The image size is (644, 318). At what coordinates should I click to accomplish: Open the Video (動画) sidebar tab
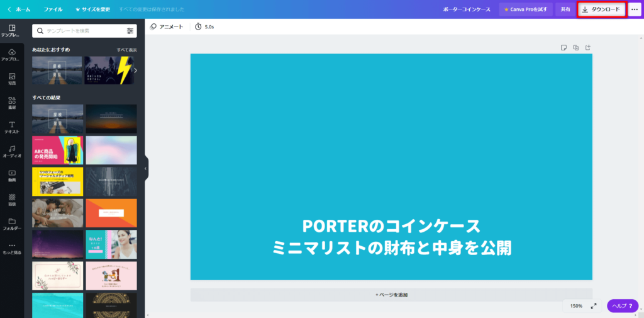[12, 176]
